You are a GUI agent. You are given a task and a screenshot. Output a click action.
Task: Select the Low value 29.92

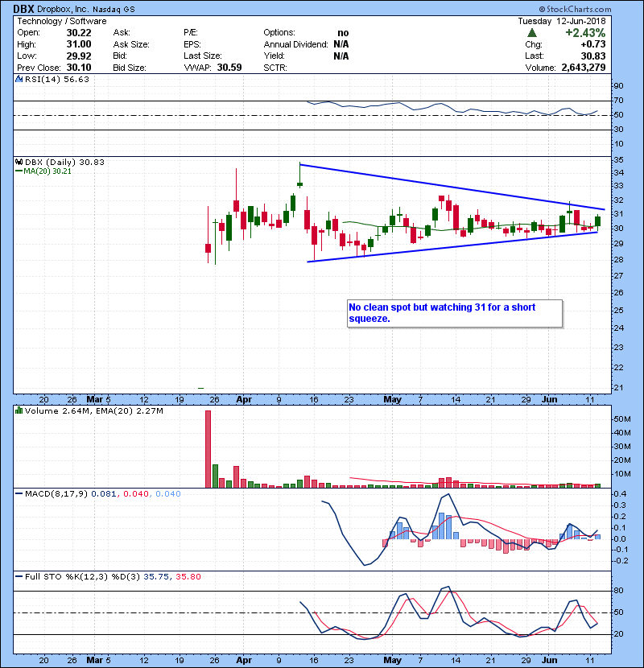click(79, 56)
